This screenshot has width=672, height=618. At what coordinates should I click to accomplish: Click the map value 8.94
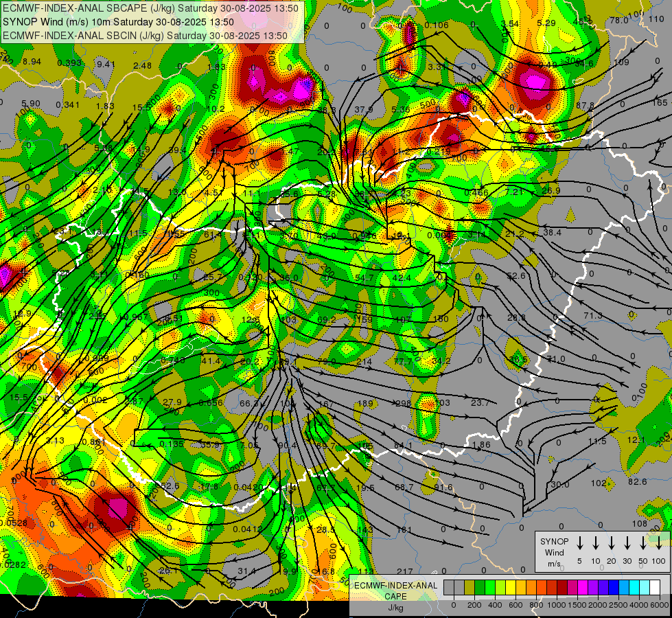click(x=32, y=62)
